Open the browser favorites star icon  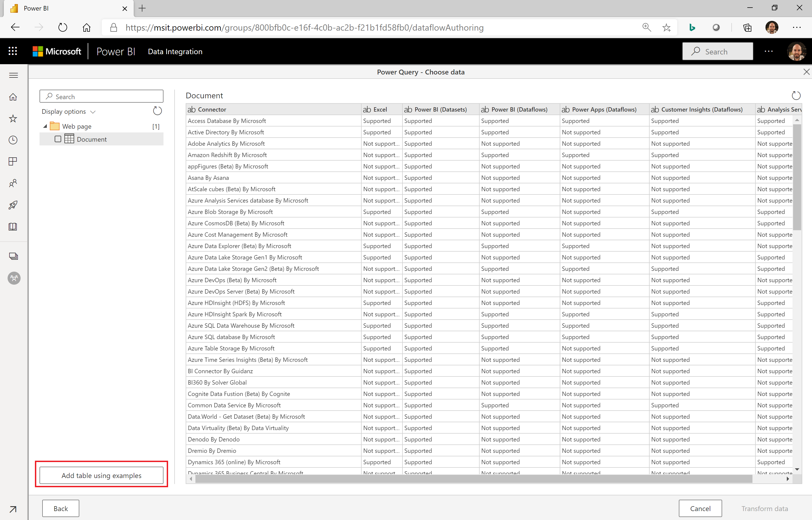666,27
